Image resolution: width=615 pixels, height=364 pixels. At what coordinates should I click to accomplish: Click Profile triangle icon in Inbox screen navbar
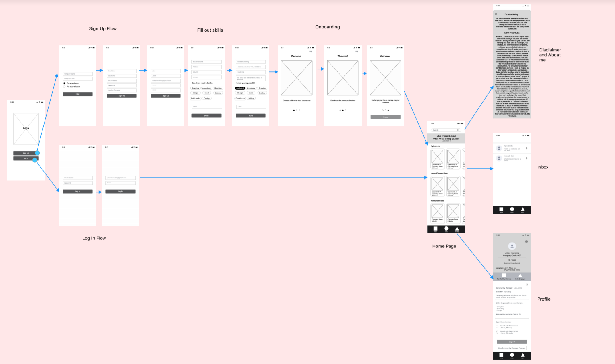pyautogui.click(x=523, y=209)
